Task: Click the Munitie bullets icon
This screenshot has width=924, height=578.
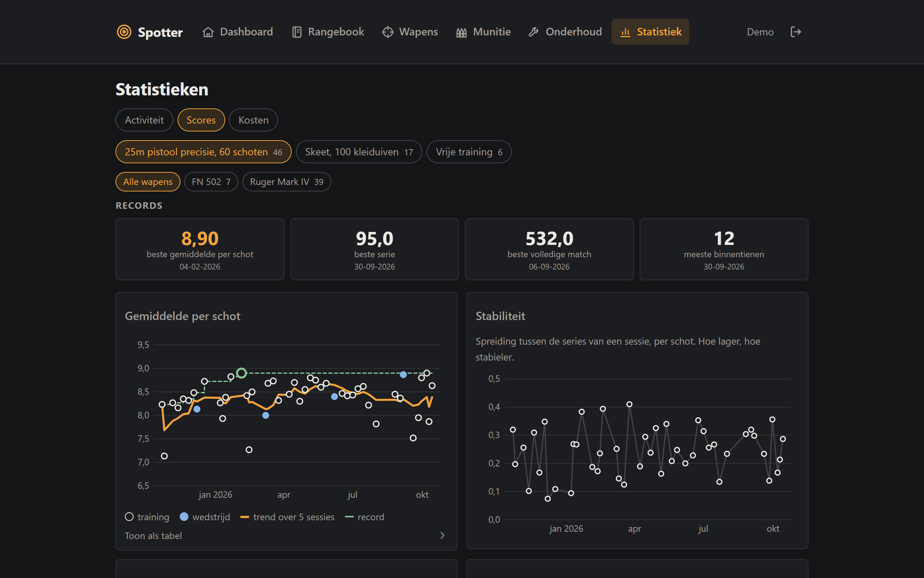Action: coord(461,33)
